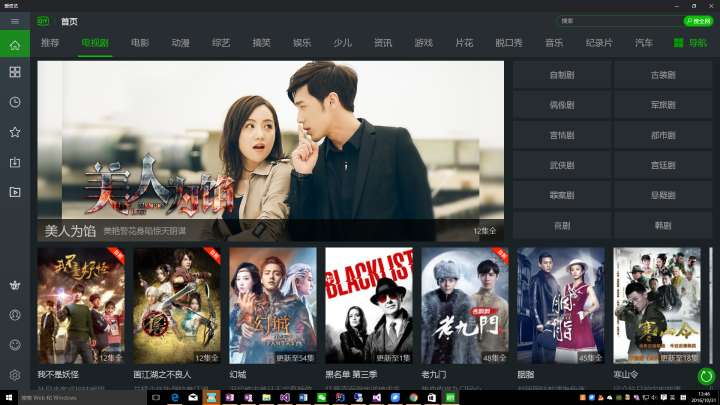Select 都市剧 category button
The width and height of the screenshot is (720, 405).
click(663, 135)
